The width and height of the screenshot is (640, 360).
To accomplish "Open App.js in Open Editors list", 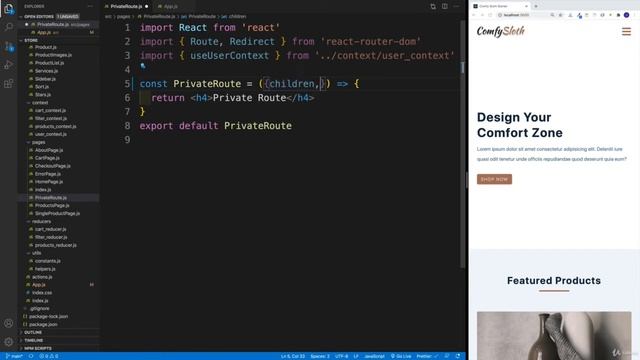I will coord(59,32).
